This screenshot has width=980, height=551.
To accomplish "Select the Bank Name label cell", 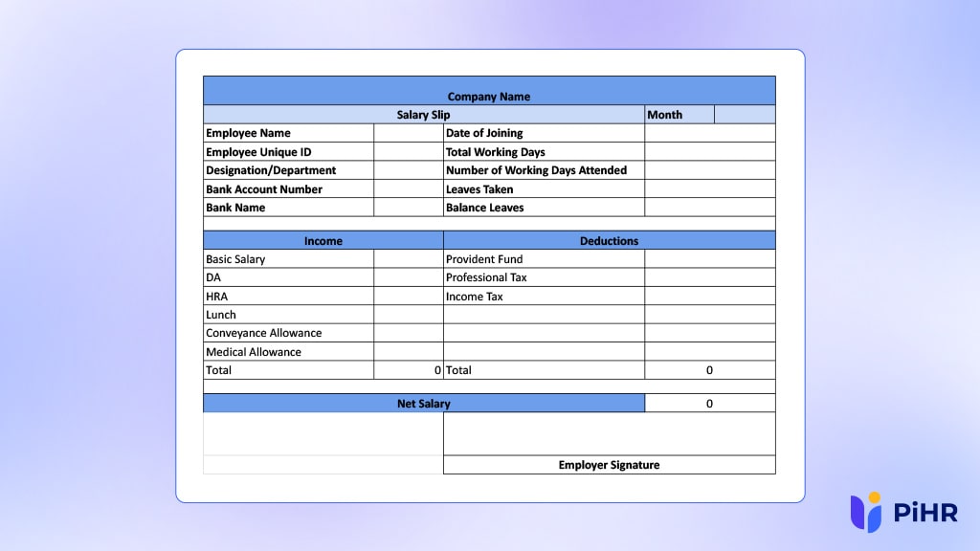I will coord(287,208).
